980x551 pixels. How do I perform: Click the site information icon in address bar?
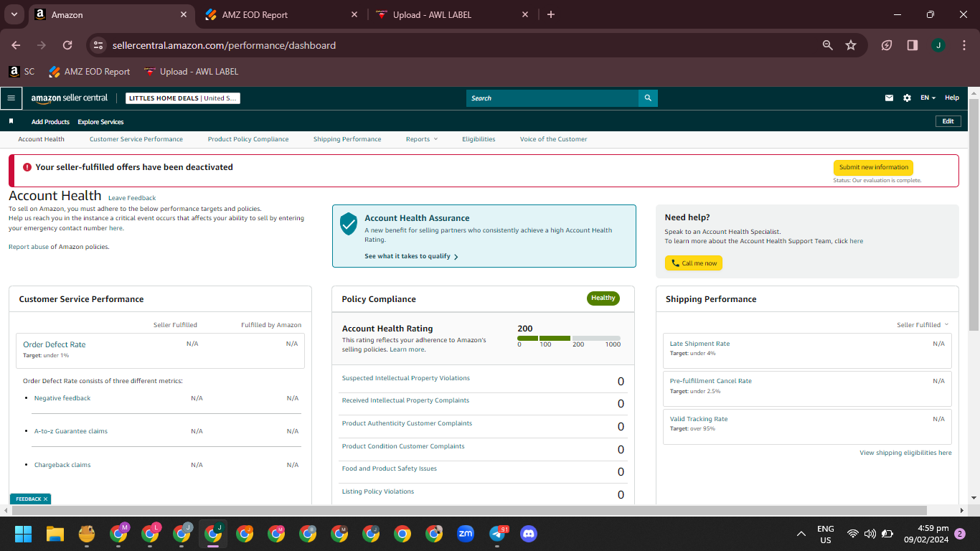(99, 45)
